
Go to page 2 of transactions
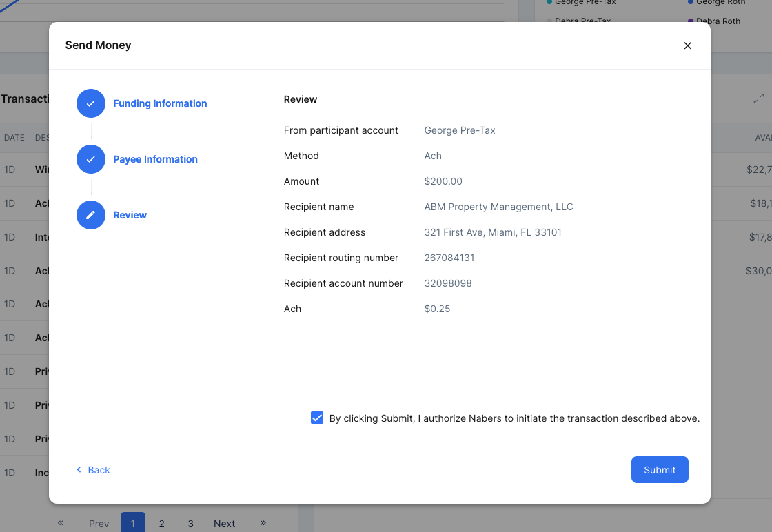(x=162, y=523)
